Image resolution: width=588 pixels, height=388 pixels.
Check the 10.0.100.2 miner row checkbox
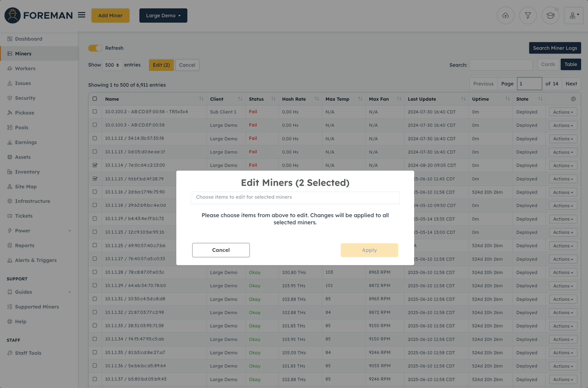point(95,112)
